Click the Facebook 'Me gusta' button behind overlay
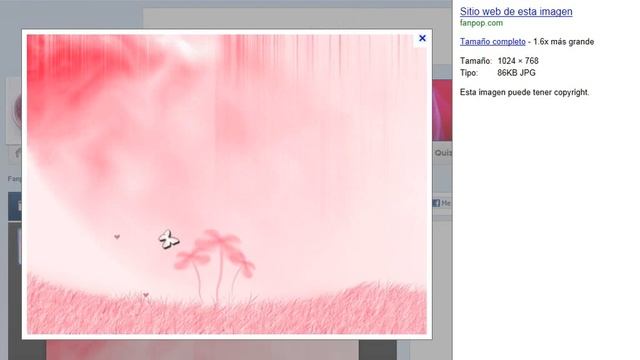Viewport: 640px width, 360px height. tap(442, 203)
